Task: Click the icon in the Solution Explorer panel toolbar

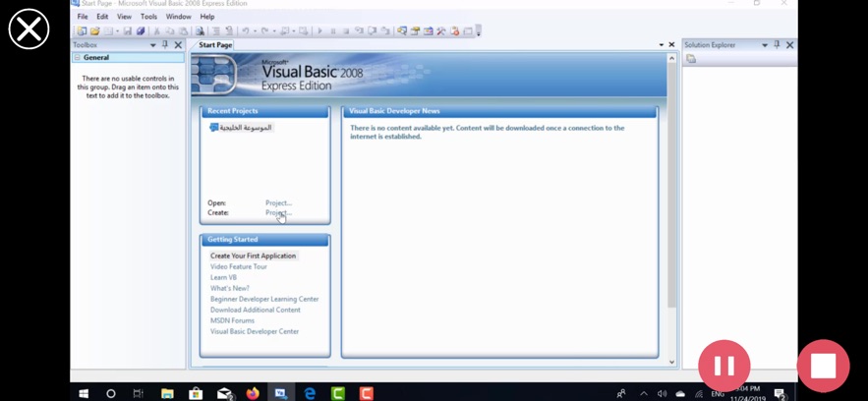Action: click(x=691, y=59)
